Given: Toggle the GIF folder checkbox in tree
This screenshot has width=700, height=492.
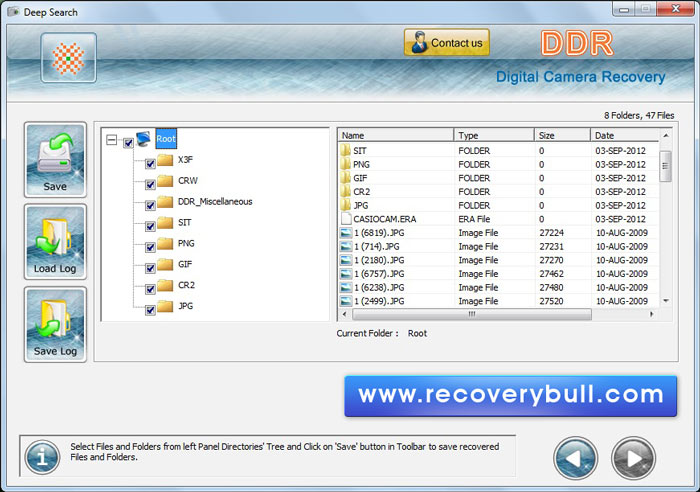Looking at the screenshot, I should tap(150, 268).
